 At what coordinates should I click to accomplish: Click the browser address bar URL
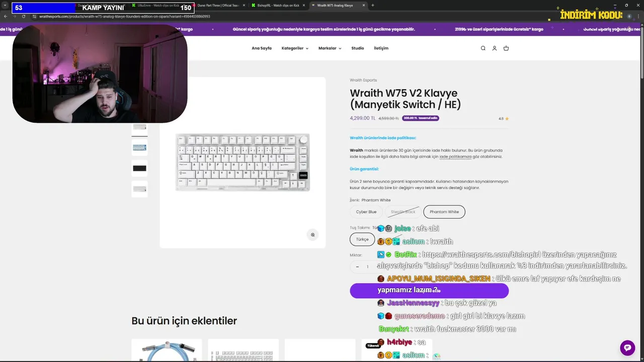tap(125, 16)
